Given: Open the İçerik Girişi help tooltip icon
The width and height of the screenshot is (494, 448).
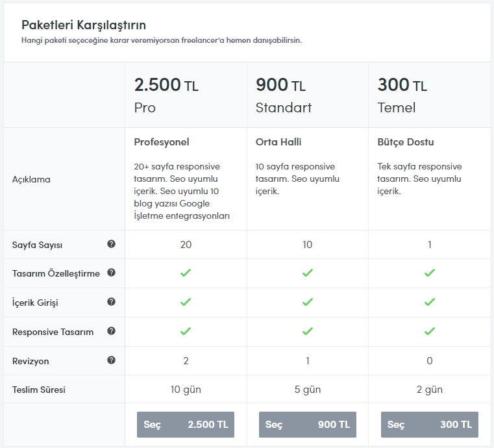Looking at the screenshot, I should point(111,302).
